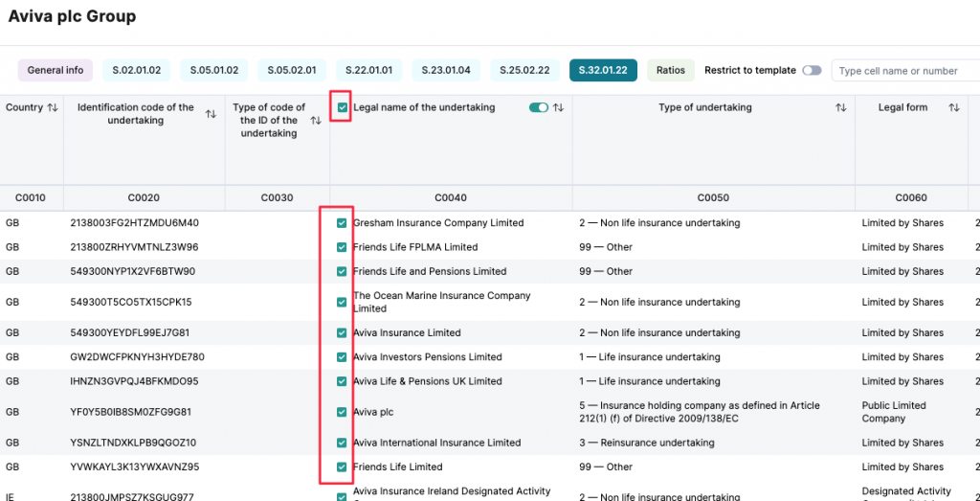Image resolution: width=980 pixels, height=501 pixels.
Task: Deselect Friends Life FPLMA Limited checkbox
Action: pos(342,247)
